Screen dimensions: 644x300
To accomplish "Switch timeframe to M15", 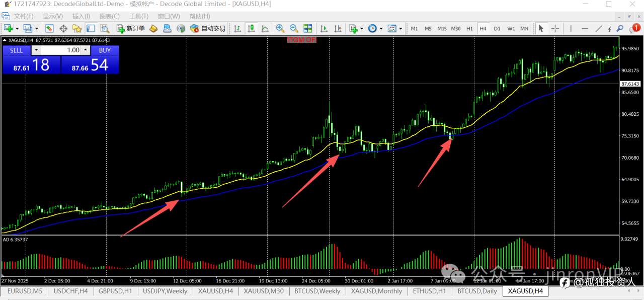I will [x=442, y=29].
